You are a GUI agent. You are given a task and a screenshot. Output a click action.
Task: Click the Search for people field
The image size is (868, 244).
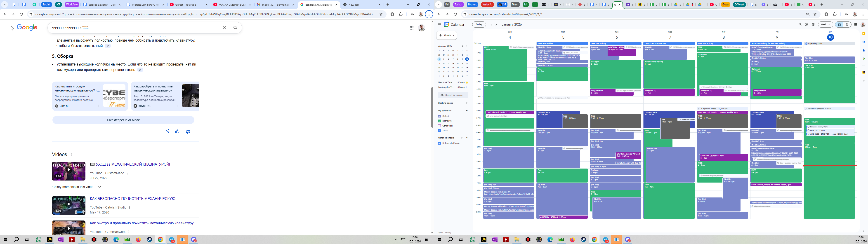click(x=453, y=95)
